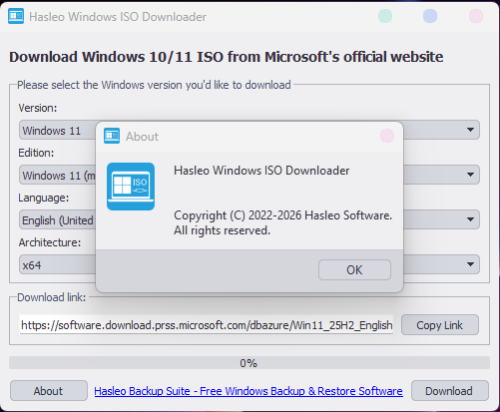500x412 pixels.
Task: Click the Language: label
Action: [44, 198]
